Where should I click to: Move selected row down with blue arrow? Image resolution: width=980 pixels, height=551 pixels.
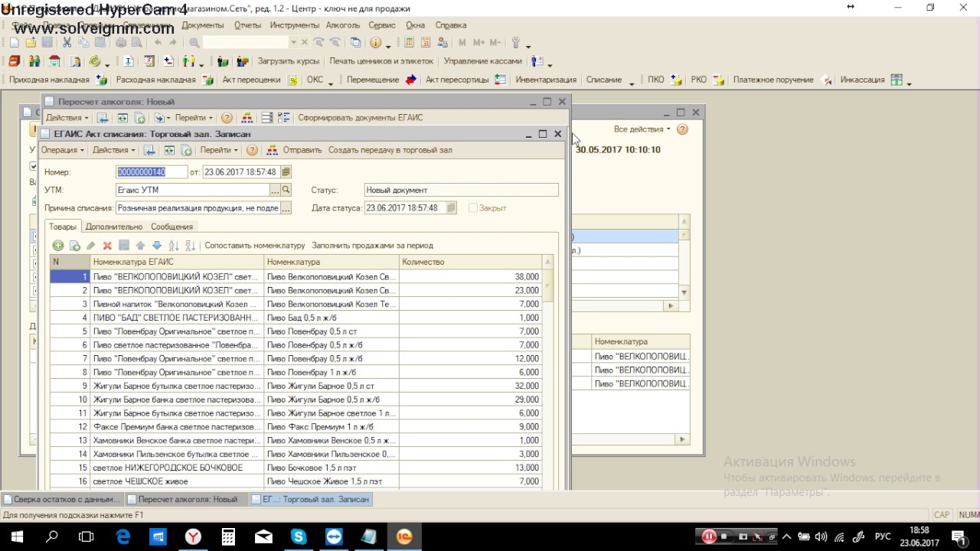point(157,246)
